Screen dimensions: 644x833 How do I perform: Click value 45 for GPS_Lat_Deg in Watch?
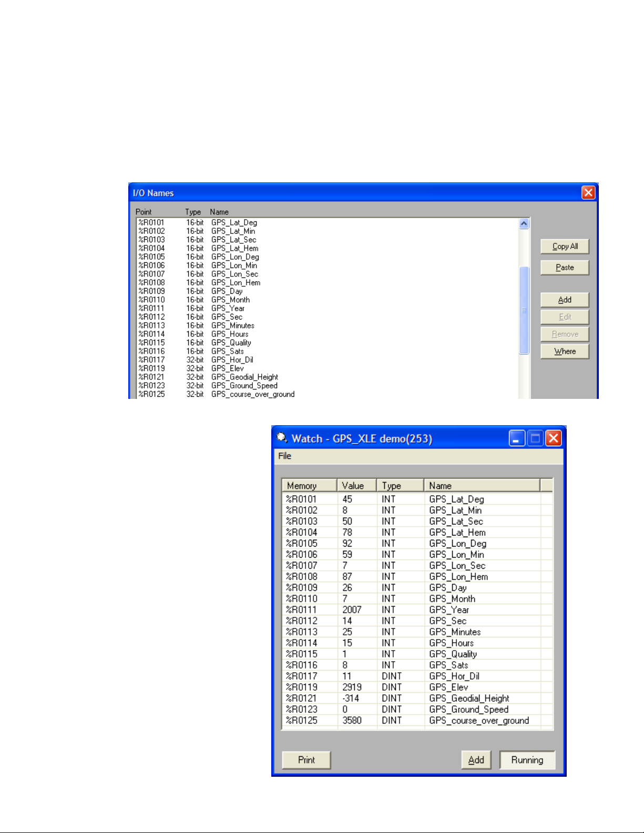(x=347, y=499)
